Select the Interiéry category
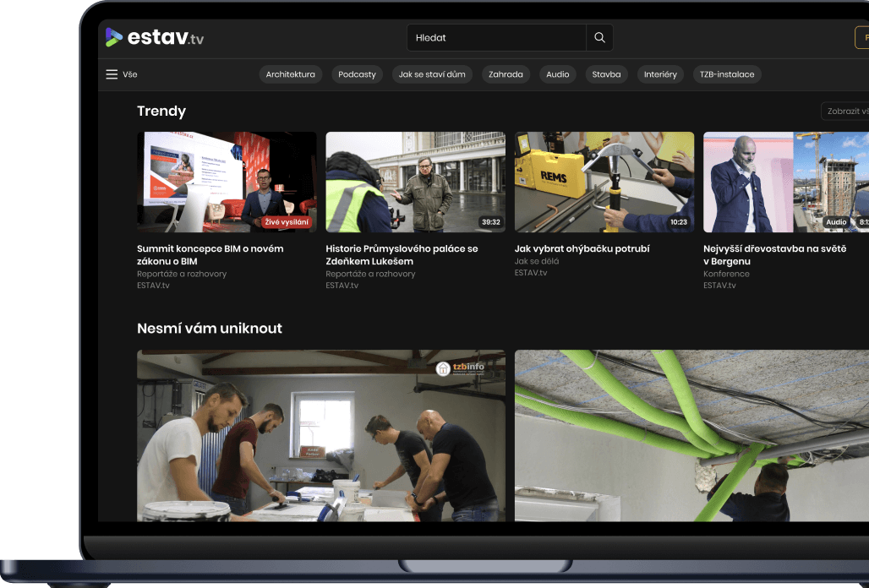This screenshot has width=869, height=588. [660, 74]
